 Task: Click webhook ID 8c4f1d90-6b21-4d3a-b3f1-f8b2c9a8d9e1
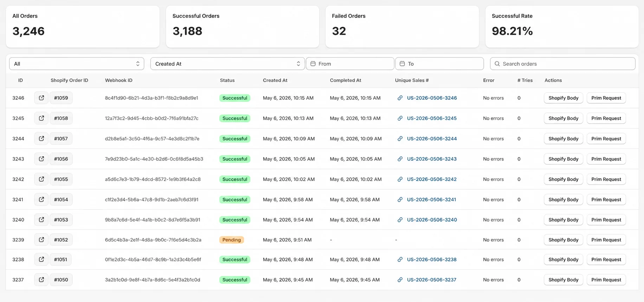[x=152, y=98]
